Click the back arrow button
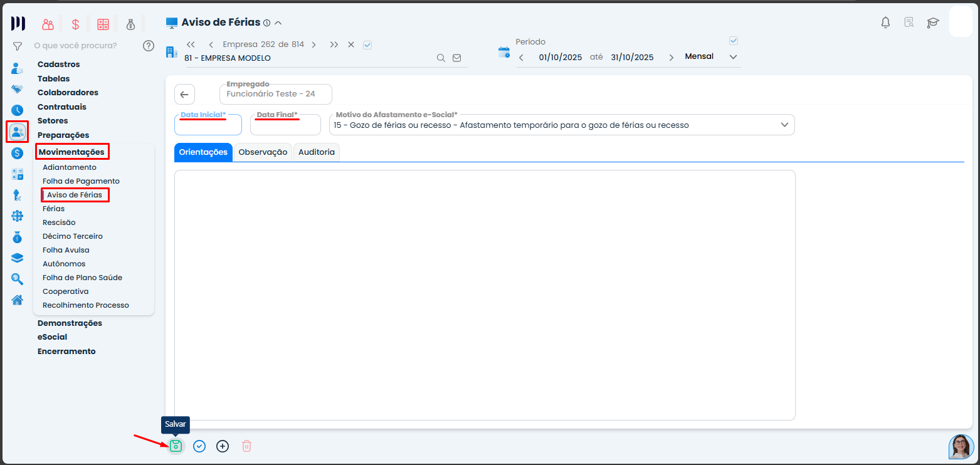The height and width of the screenshot is (465, 980). coord(184,94)
